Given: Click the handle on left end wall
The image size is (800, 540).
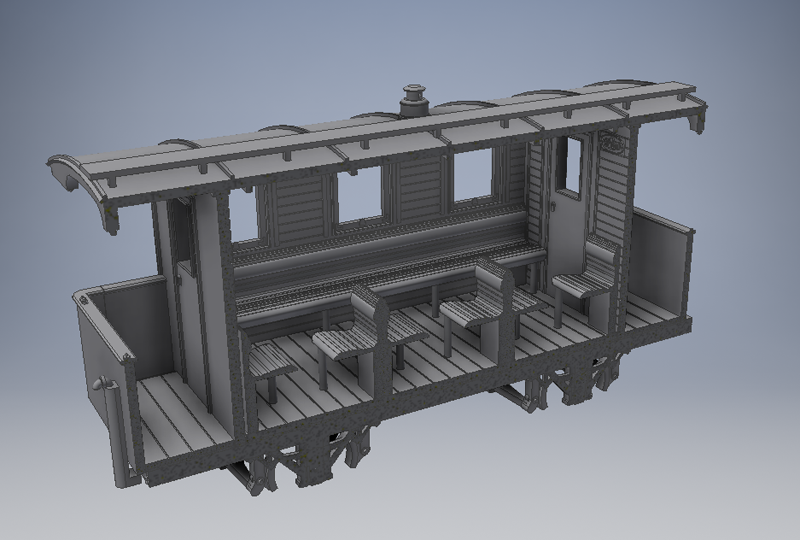Looking at the screenshot, I should [x=99, y=383].
